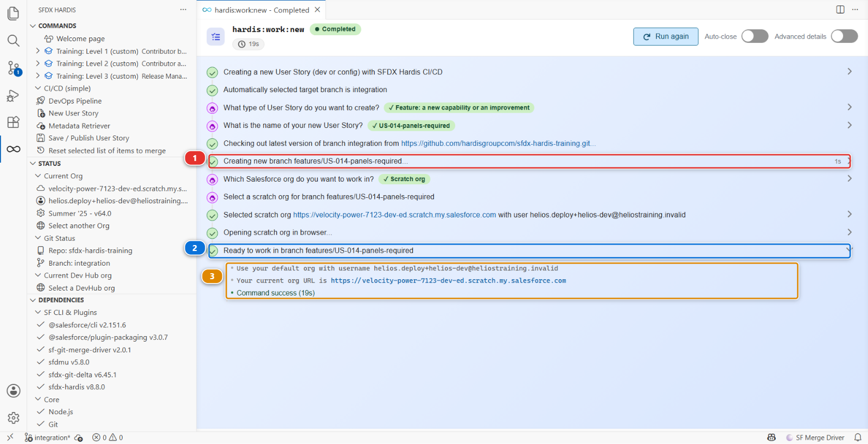Open SFDX Hardis panel more actions

[183, 10]
